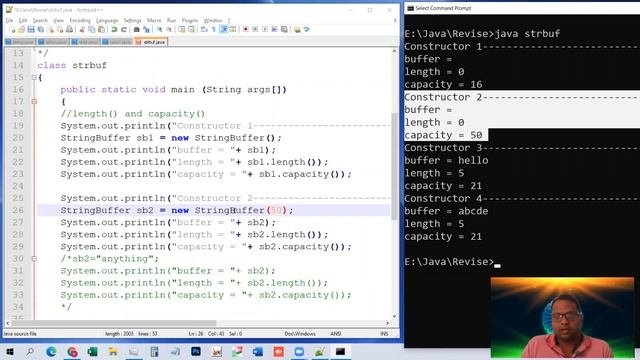Click ANSI encoding in status bar

tap(336, 333)
